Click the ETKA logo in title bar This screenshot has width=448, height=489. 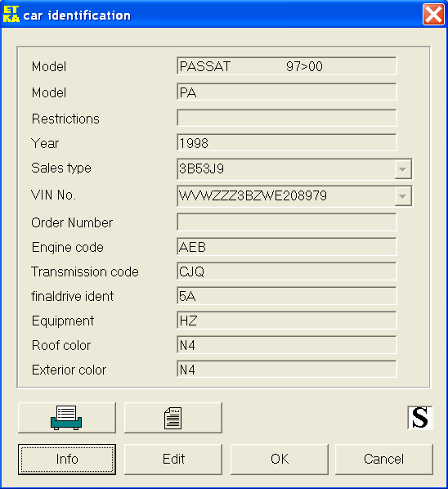coord(11,15)
